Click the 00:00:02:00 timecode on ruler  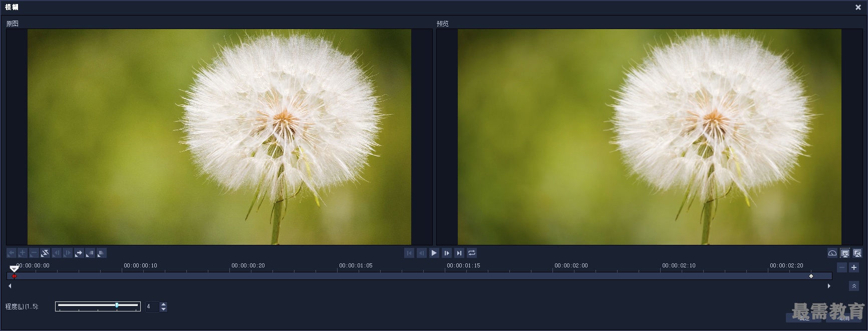click(x=571, y=266)
